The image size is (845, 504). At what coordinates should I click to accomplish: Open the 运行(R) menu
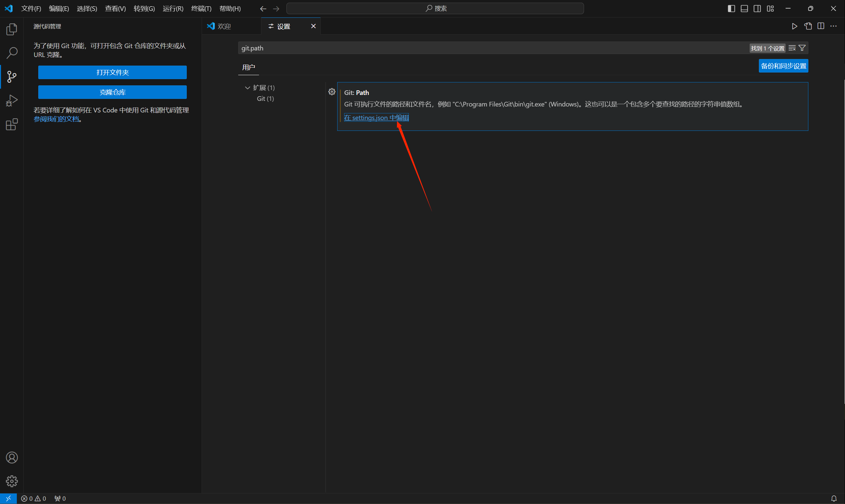point(173,9)
